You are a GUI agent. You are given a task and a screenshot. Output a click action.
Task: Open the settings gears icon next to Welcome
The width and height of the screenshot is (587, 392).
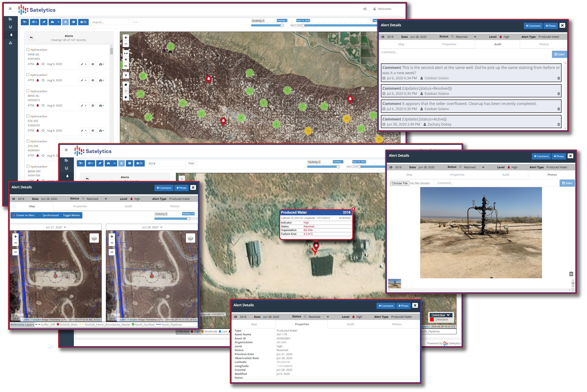[x=365, y=9]
